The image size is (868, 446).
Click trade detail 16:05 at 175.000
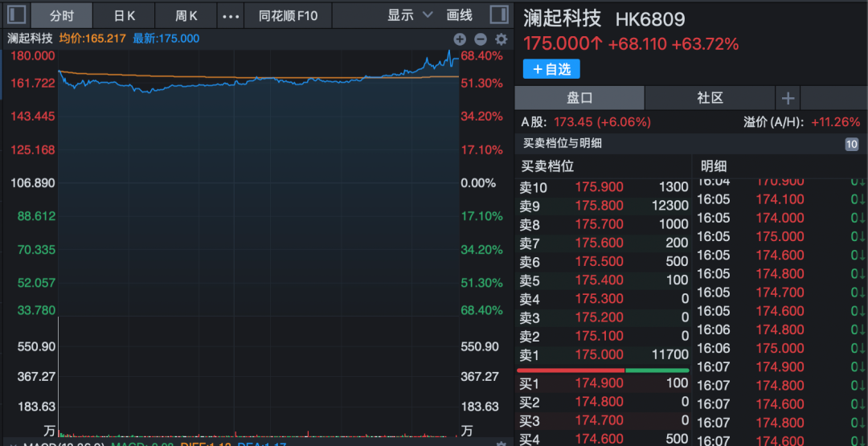(x=780, y=236)
